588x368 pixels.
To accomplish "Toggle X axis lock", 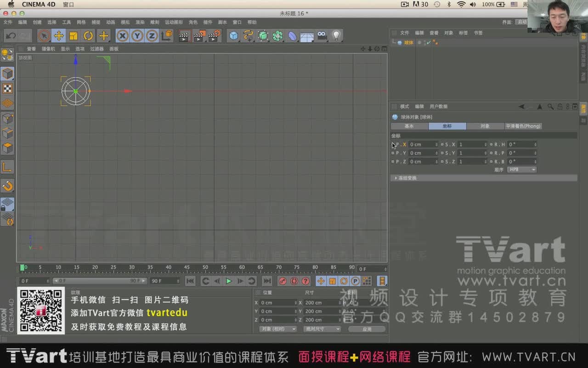I will (122, 36).
